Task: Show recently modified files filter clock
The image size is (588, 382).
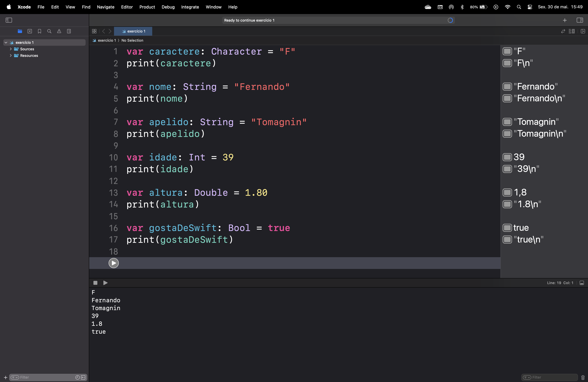Action: 77,378
